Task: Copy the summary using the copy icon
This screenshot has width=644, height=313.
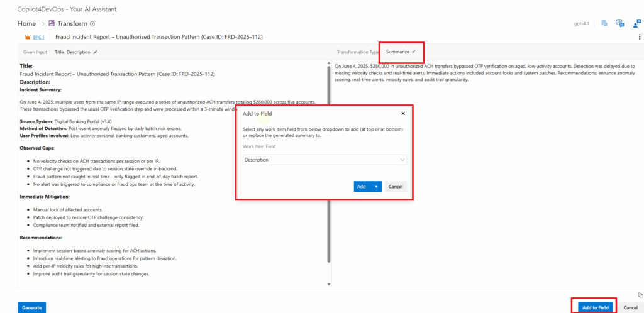Action: tap(640, 294)
